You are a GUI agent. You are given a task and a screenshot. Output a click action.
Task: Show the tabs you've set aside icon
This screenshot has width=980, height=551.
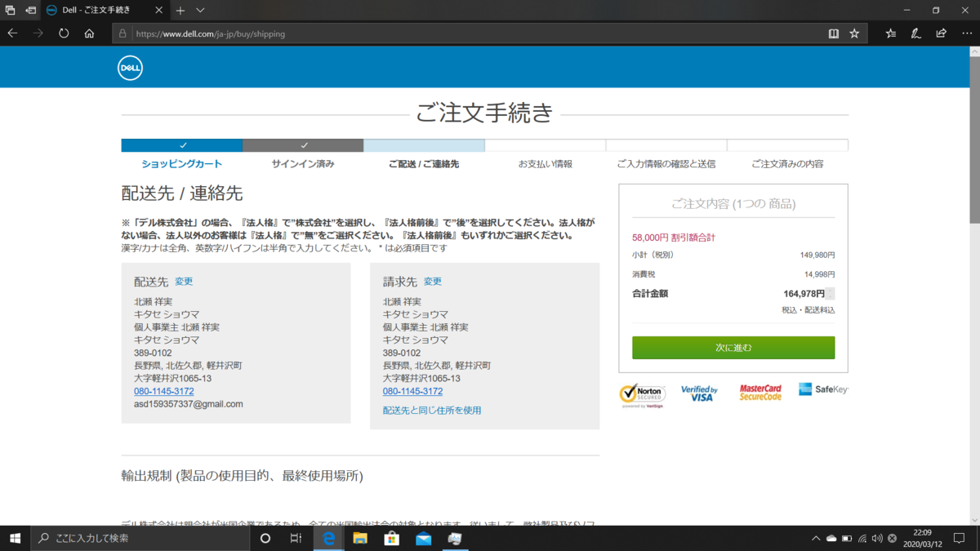point(11,11)
